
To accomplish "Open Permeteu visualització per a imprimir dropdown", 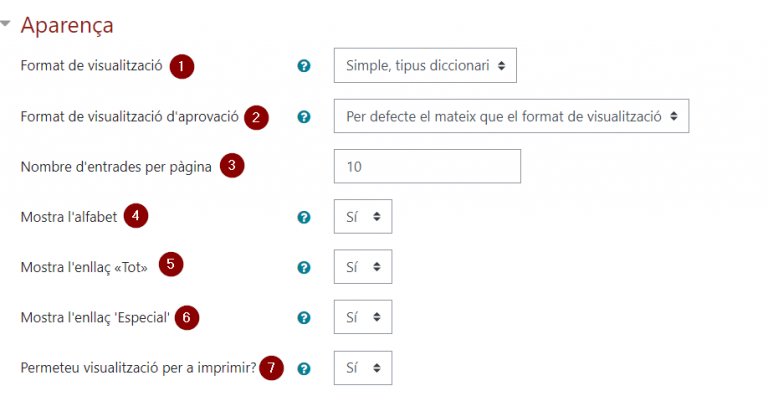I will pos(363,368).
